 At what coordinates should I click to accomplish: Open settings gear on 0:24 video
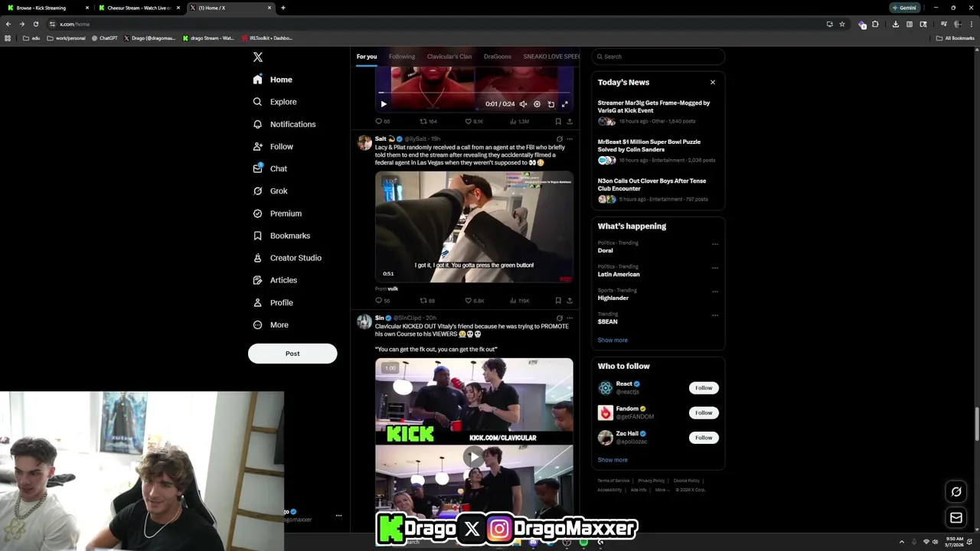(x=537, y=104)
